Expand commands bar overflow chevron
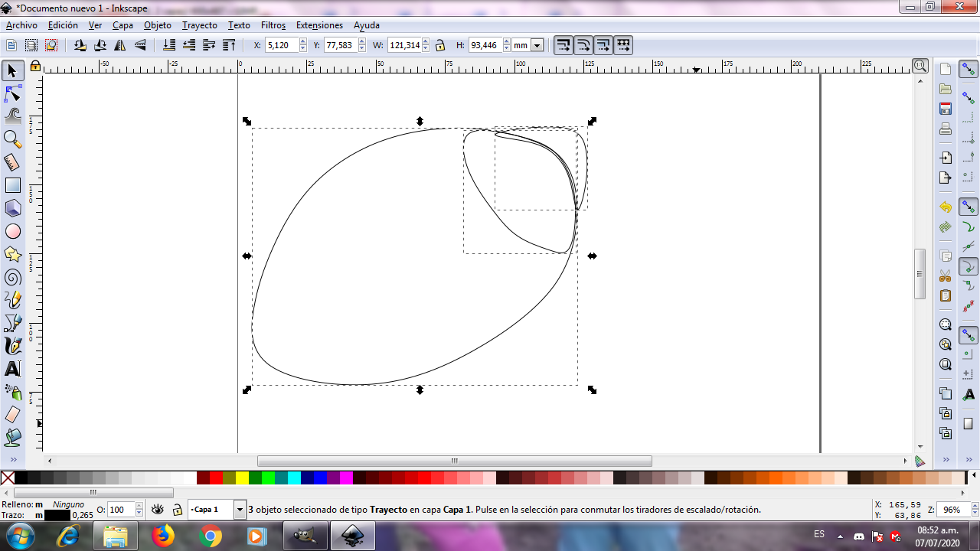Screen dimensions: 980x551 [x=946, y=459]
